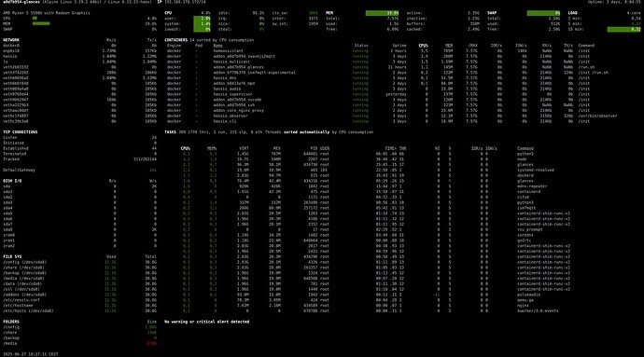Select the docker0 network interface
This screenshot has width=644, height=357.
click(x=11, y=46)
